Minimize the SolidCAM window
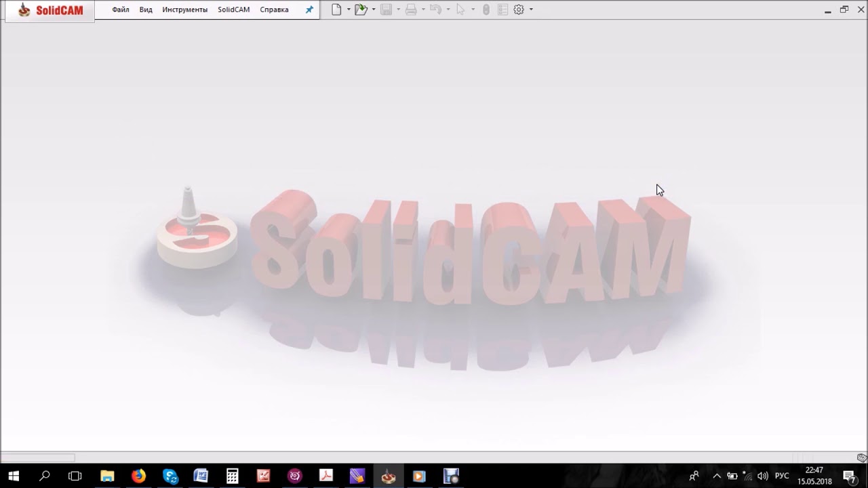The image size is (868, 488). point(828,9)
